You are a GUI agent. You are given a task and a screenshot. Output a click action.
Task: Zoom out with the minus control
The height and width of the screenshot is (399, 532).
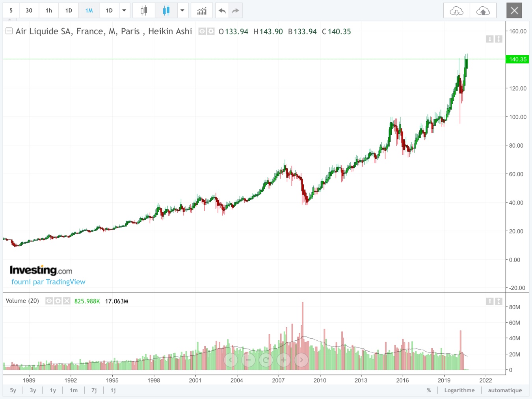(248, 360)
